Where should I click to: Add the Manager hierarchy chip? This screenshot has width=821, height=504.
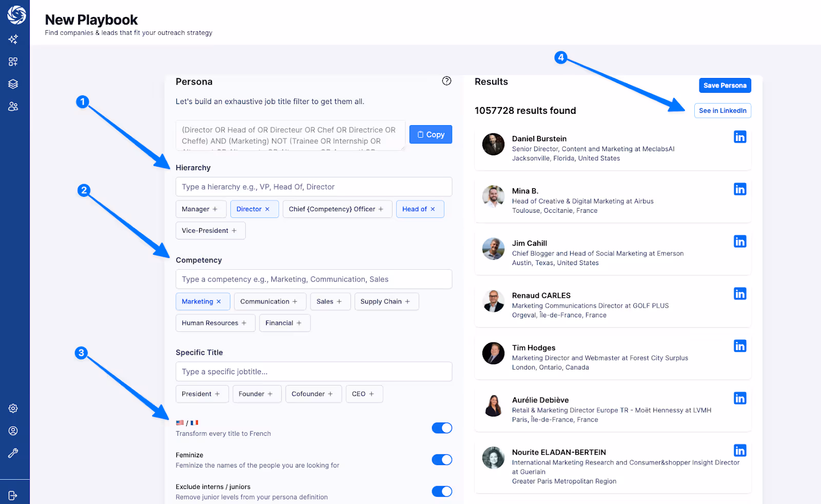coord(200,209)
